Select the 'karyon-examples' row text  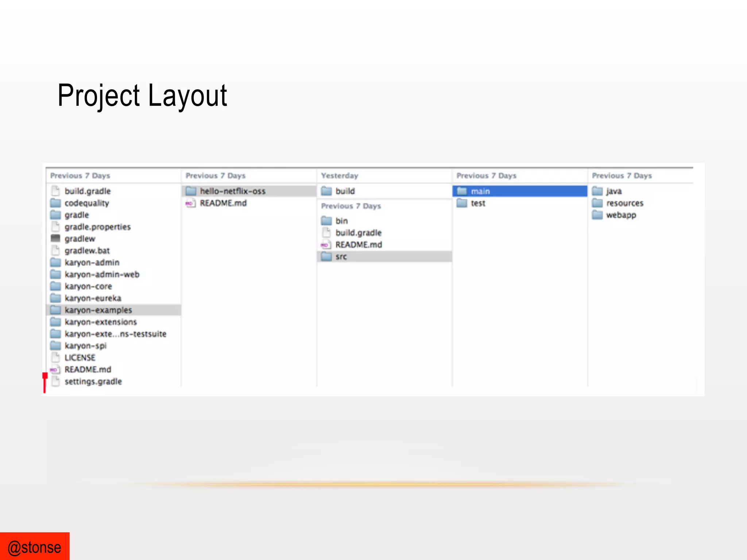[x=98, y=310]
